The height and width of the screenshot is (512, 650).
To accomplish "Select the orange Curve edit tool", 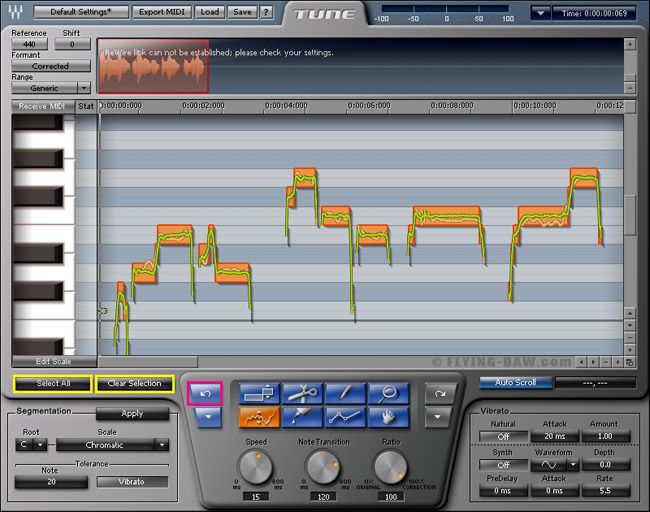I will click(260, 417).
